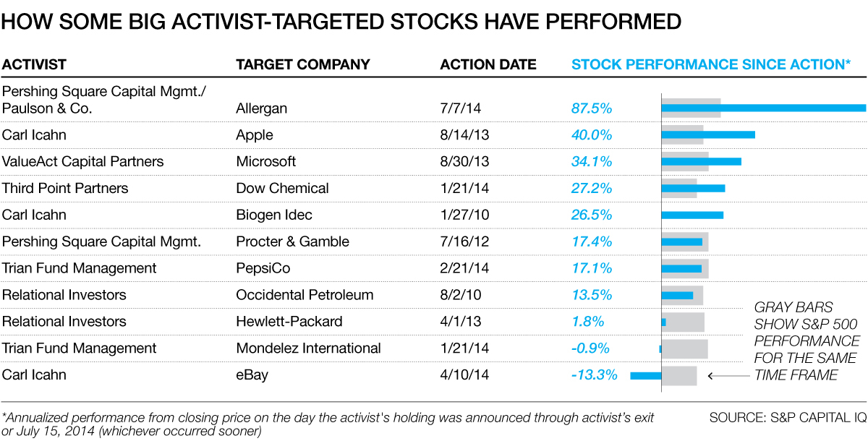Image resolution: width=868 pixels, height=441 pixels.
Task: Click Third Point Partners in activist column
Action: (65, 188)
